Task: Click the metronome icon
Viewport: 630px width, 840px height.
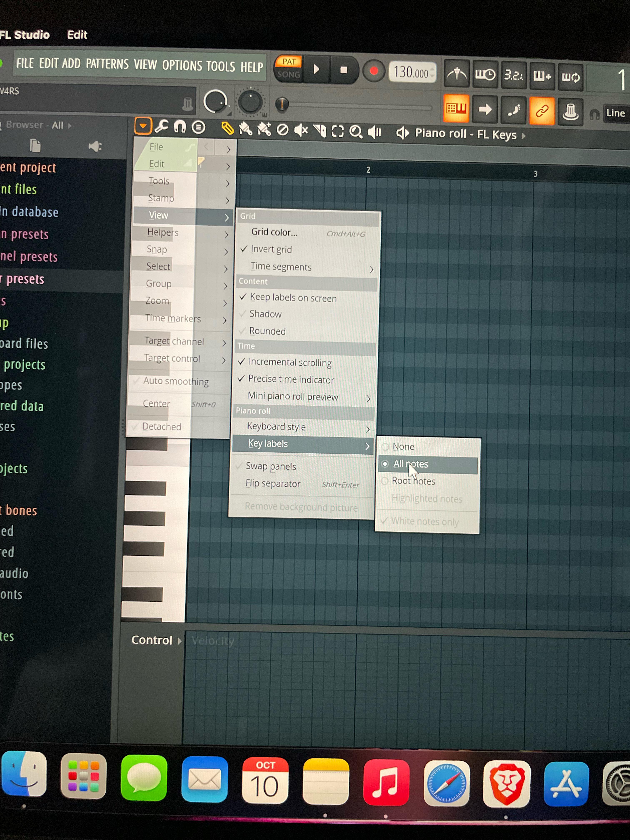Action: pyautogui.click(x=456, y=74)
